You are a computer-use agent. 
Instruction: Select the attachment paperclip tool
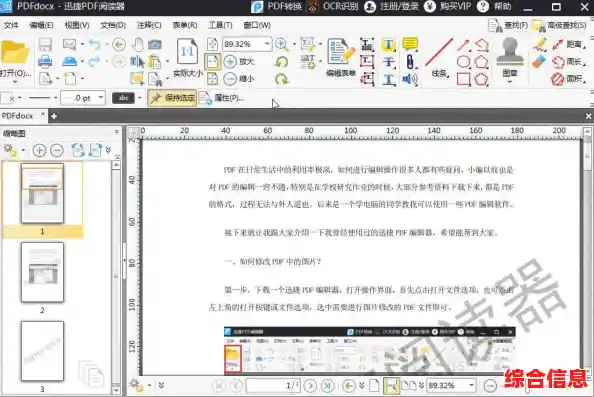(x=410, y=62)
